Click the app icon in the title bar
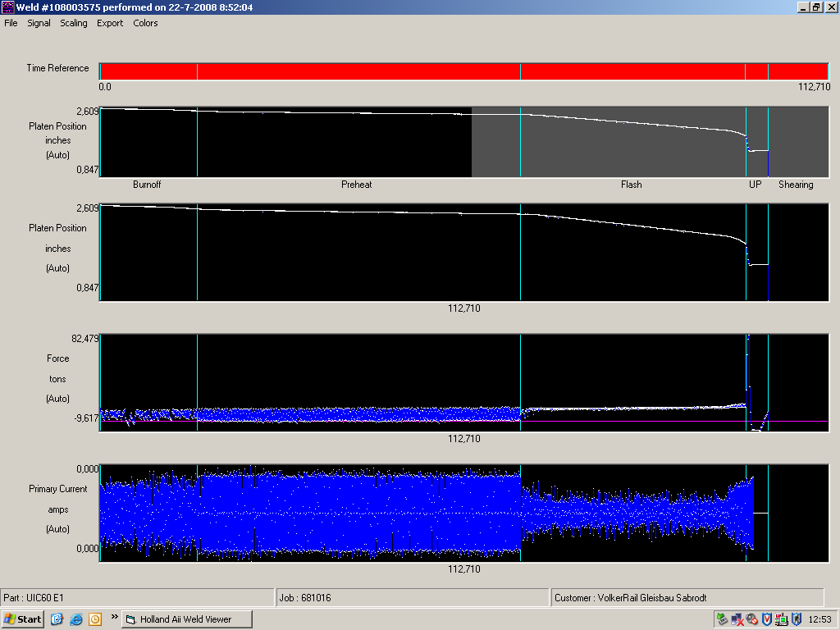Screen dimensions: 840x630 (7, 7)
